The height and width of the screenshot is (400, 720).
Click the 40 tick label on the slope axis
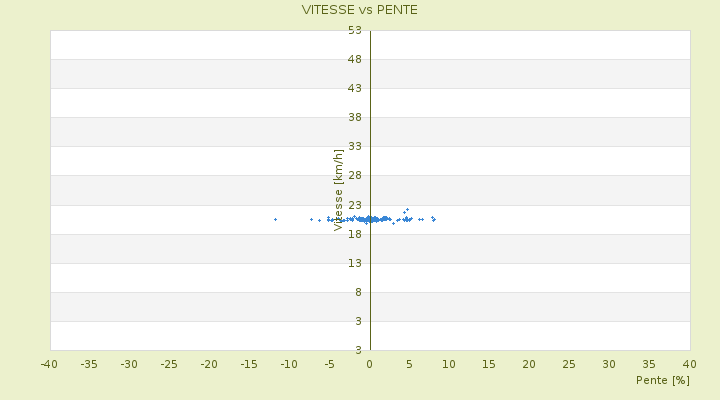click(689, 364)
